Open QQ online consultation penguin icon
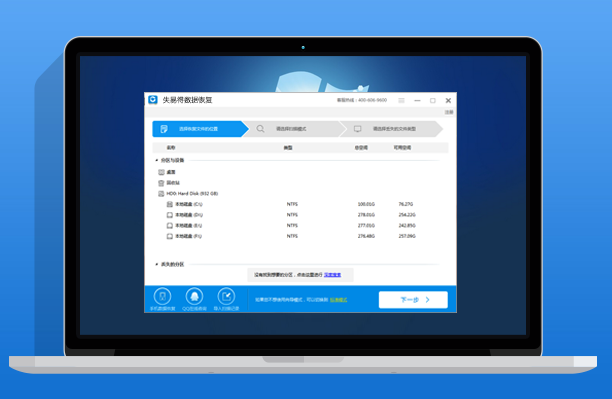This screenshot has height=399, width=612. pyautogui.click(x=194, y=296)
